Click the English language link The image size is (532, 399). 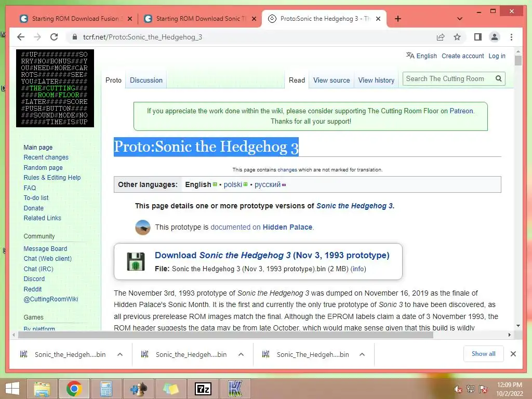(427, 56)
